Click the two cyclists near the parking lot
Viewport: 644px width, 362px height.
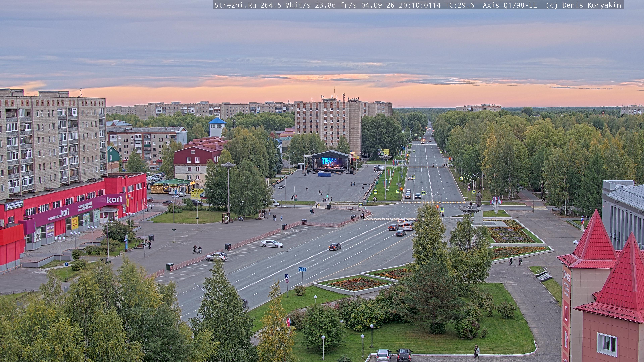197,249
